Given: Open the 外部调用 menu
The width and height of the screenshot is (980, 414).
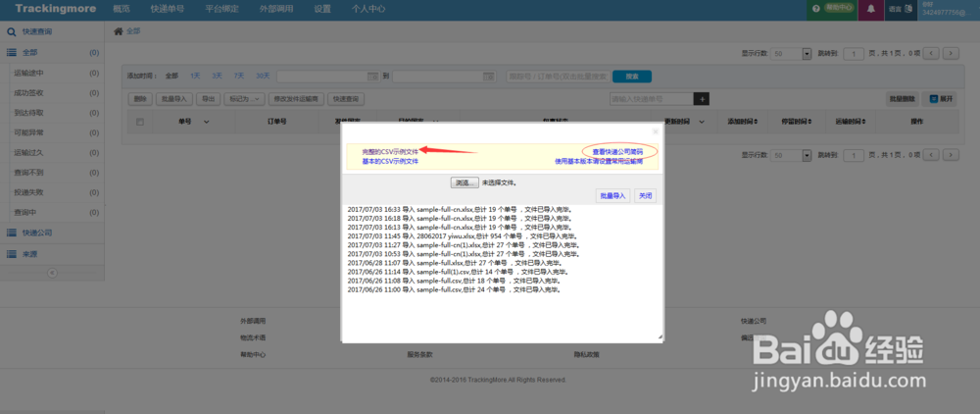Looking at the screenshot, I should (x=276, y=10).
